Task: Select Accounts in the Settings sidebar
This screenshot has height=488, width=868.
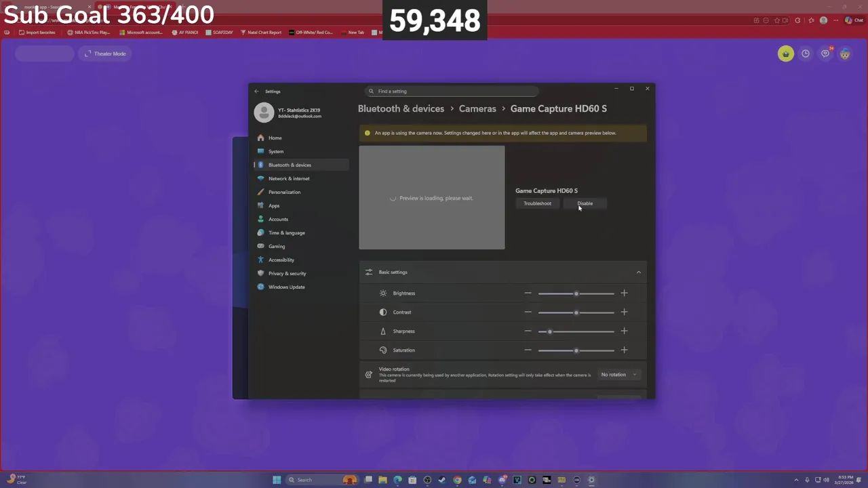Action: (302, 219)
